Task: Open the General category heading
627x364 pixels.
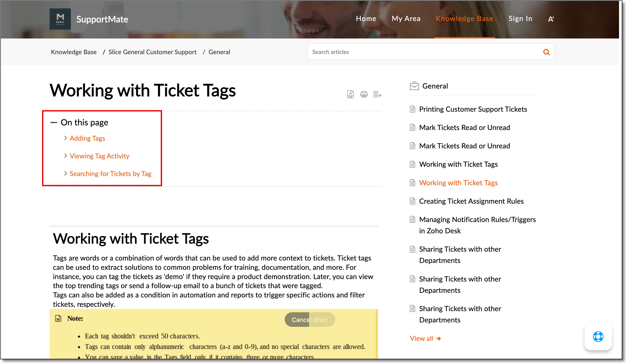Action: point(435,86)
